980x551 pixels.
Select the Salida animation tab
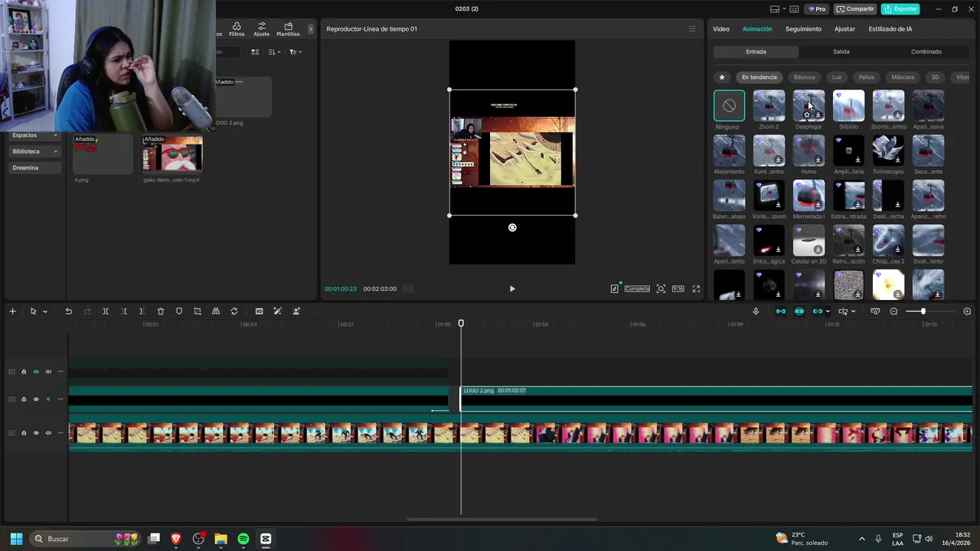(841, 51)
